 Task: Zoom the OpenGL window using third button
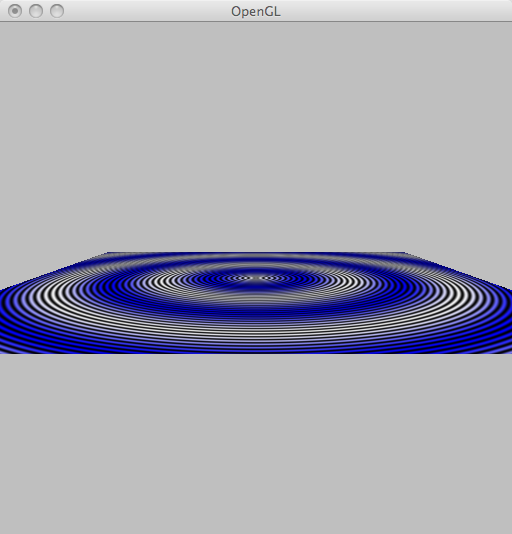pyautogui.click(x=57, y=11)
